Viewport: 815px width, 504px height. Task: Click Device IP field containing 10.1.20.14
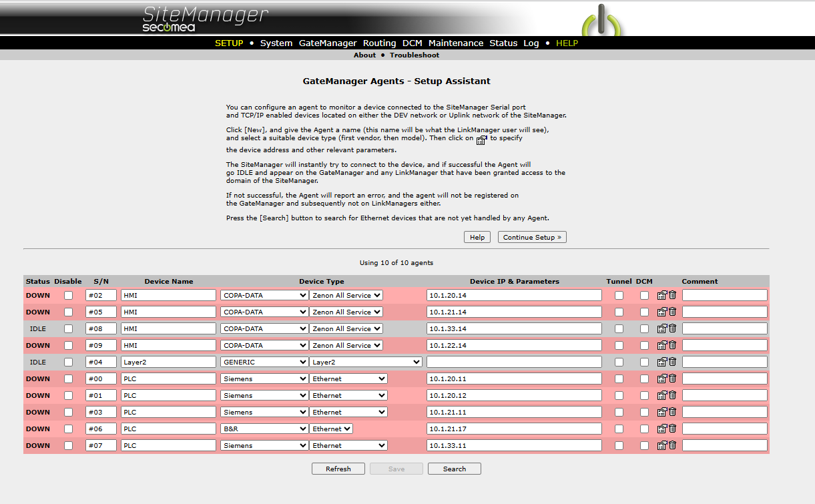click(514, 295)
